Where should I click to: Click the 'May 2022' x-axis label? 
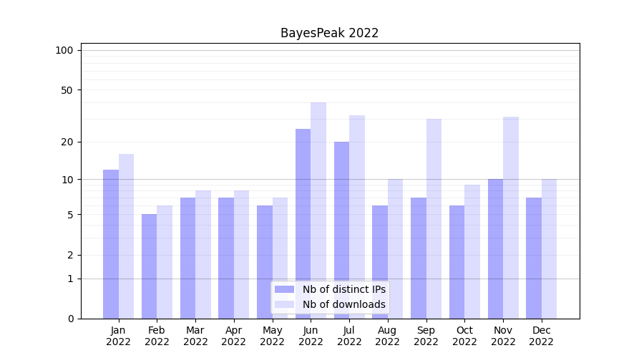(x=272, y=336)
